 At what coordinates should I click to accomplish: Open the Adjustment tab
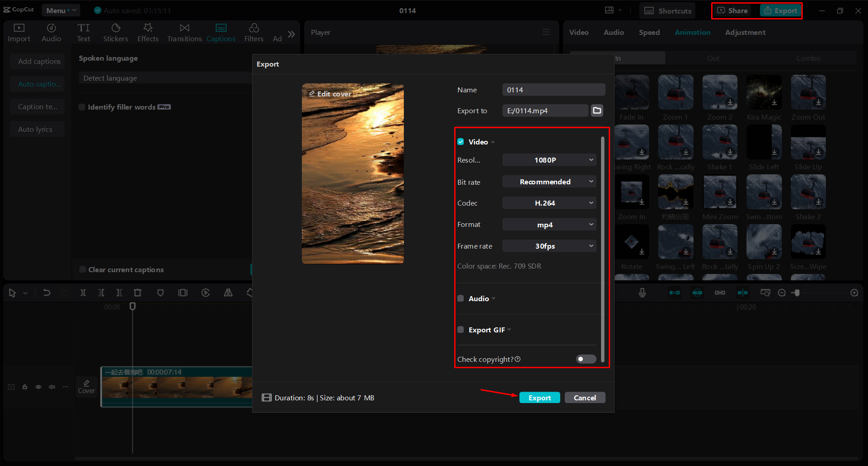pyautogui.click(x=745, y=32)
